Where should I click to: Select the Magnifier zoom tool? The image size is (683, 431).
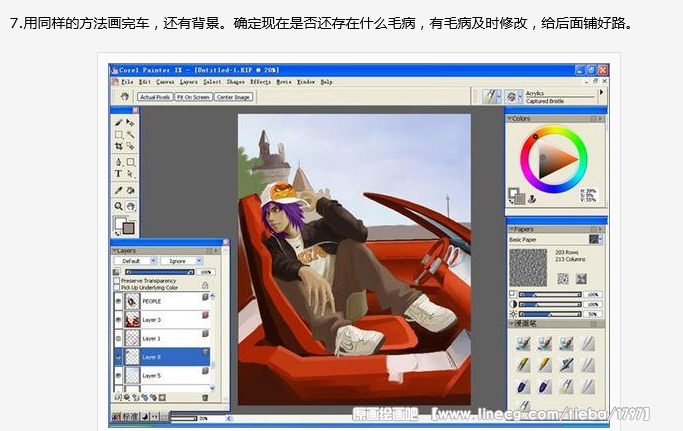(x=118, y=206)
